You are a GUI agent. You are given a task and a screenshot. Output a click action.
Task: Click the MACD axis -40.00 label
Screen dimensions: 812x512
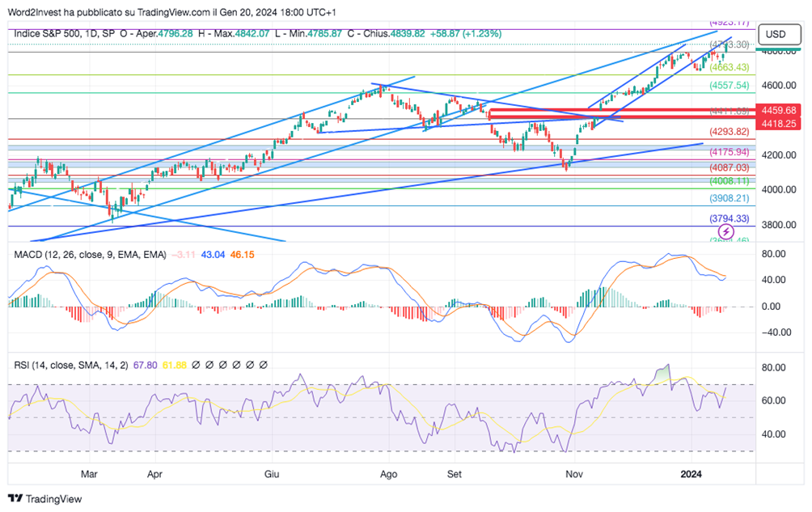776,332
